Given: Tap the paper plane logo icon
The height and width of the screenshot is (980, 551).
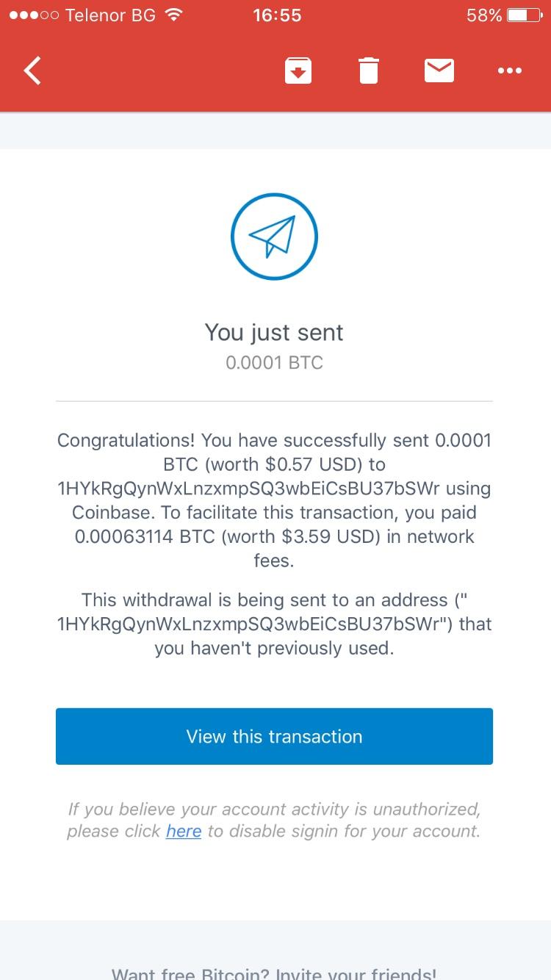Looking at the screenshot, I should [x=274, y=237].
